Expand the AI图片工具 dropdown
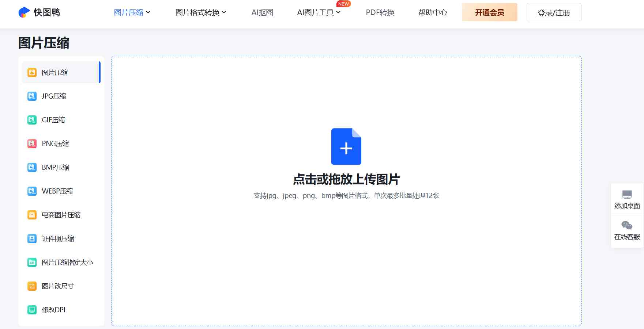The height and width of the screenshot is (329, 644). (319, 12)
